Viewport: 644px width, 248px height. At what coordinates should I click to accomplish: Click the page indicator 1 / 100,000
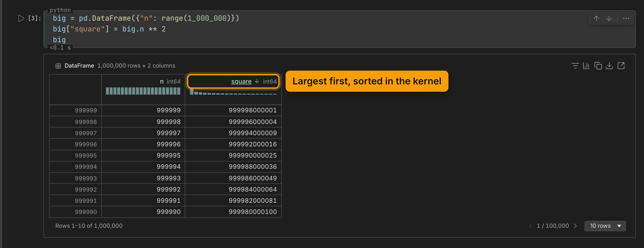click(552, 226)
